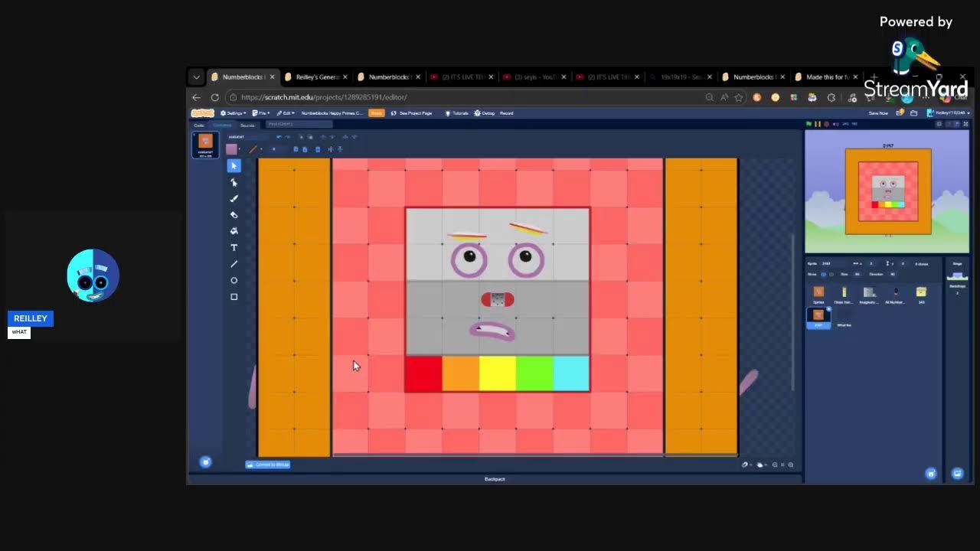Open the fill color dropdown
The height and width of the screenshot is (551, 980).
pos(240,149)
